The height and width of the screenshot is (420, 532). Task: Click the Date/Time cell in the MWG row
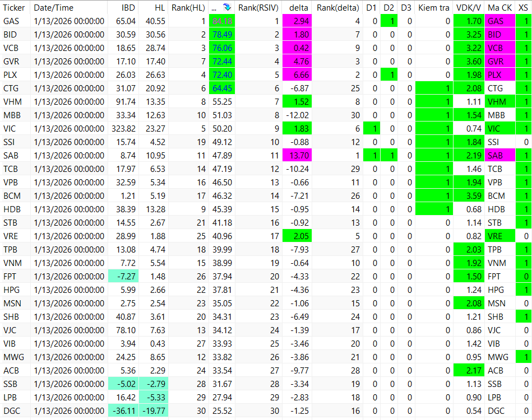(69, 357)
